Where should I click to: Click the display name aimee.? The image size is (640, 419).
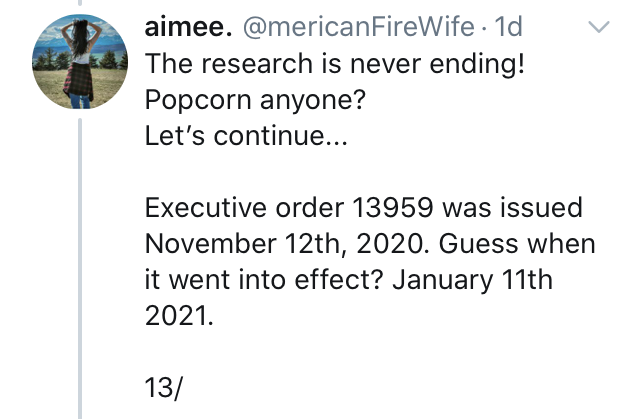(x=189, y=27)
